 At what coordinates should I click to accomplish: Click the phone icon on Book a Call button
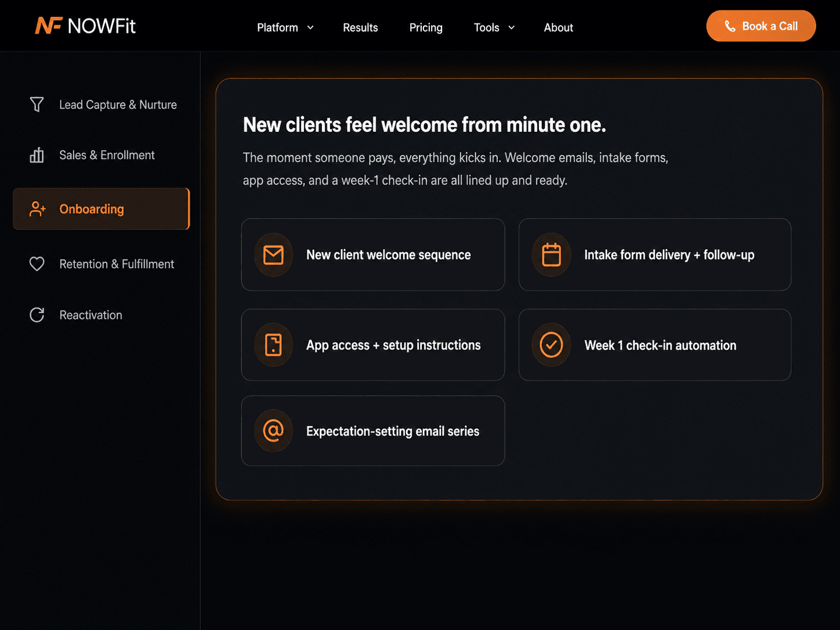point(730,26)
